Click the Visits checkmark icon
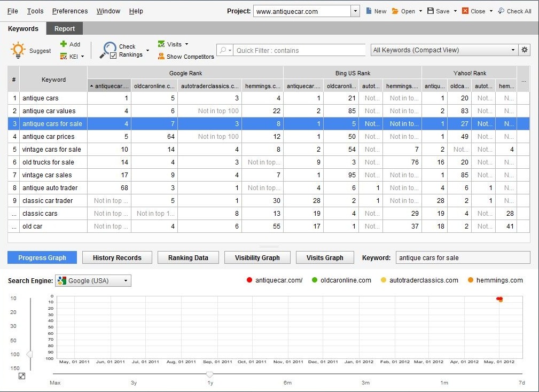The height and width of the screenshot is (392, 539). (161, 44)
